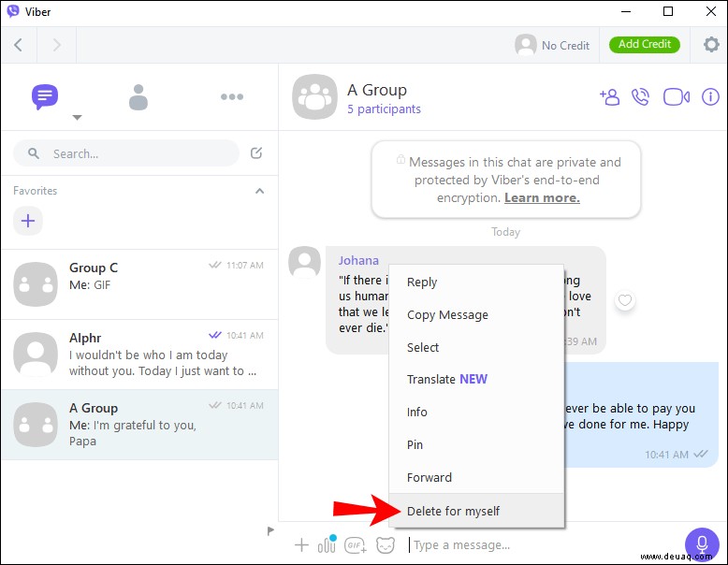Choose Reply in context menu
Image resolution: width=728 pixels, height=565 pixels.
tap(476, 282)
